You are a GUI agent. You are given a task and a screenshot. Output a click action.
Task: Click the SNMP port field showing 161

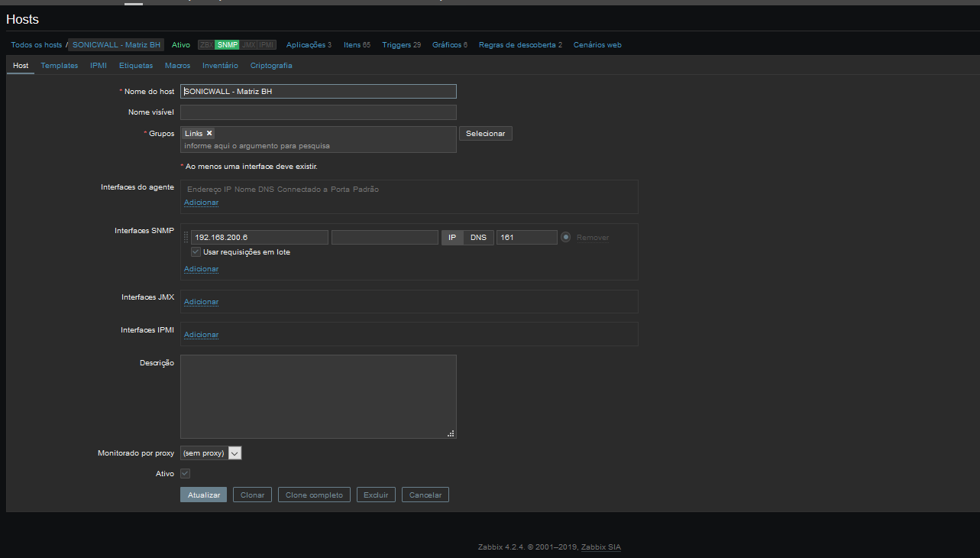coord(526,238)
